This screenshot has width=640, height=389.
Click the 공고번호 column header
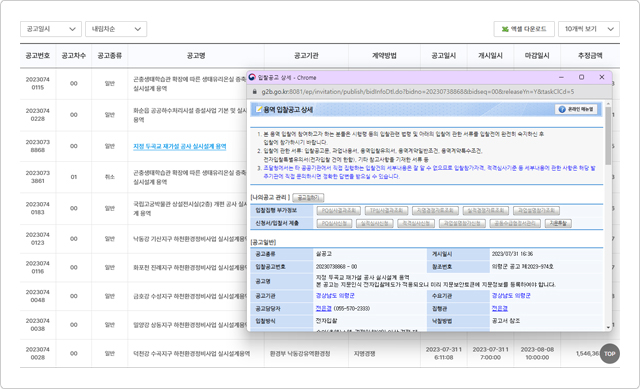click(x=38, y=56)
